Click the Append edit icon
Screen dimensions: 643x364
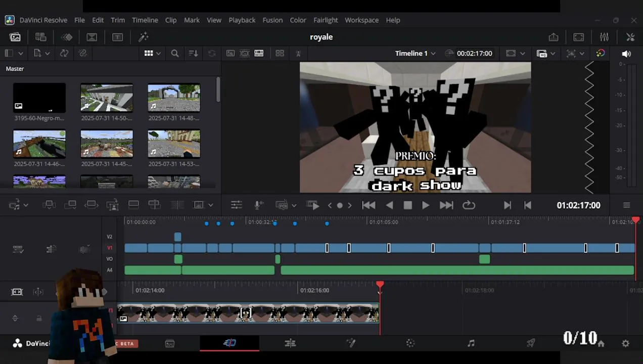70,205
